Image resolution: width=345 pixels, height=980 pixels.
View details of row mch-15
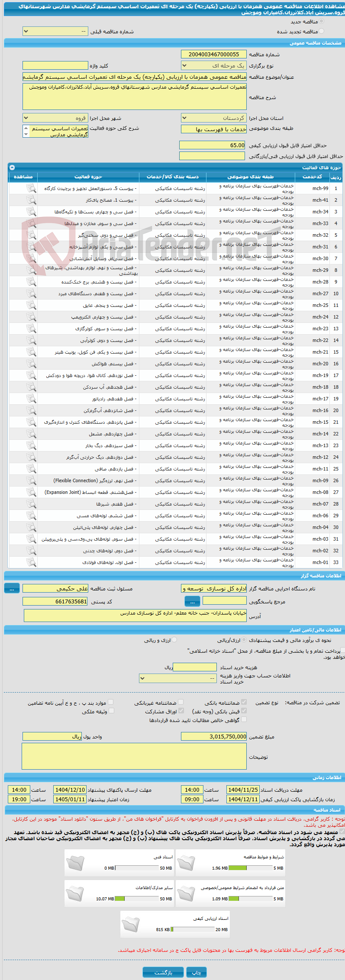[31, 422]
